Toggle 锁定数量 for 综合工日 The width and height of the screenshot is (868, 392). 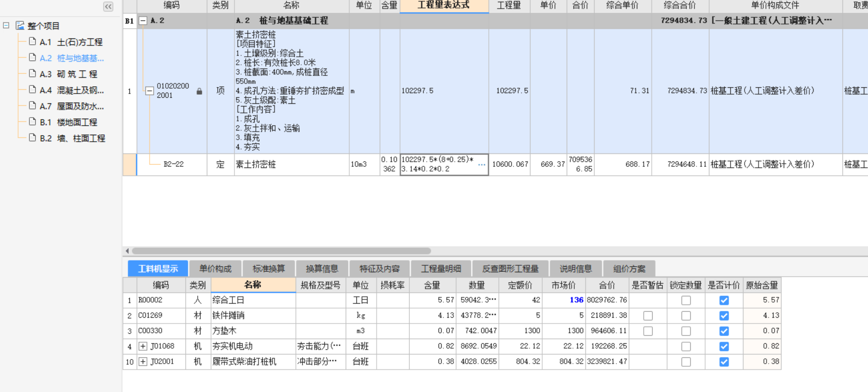[x=686, y=301]
